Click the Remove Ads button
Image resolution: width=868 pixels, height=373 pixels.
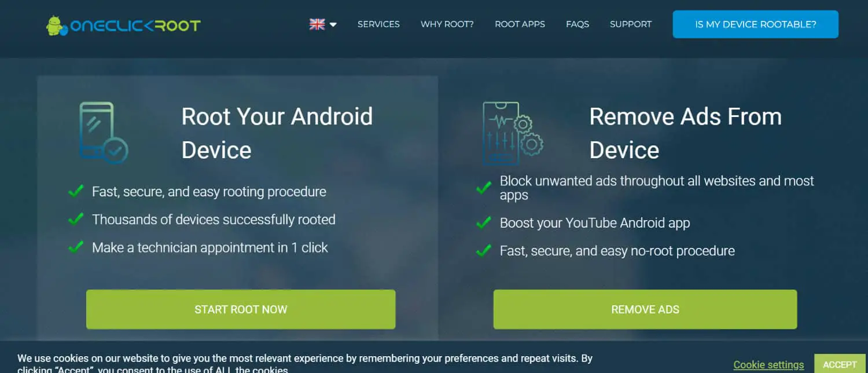coord(645,309)
